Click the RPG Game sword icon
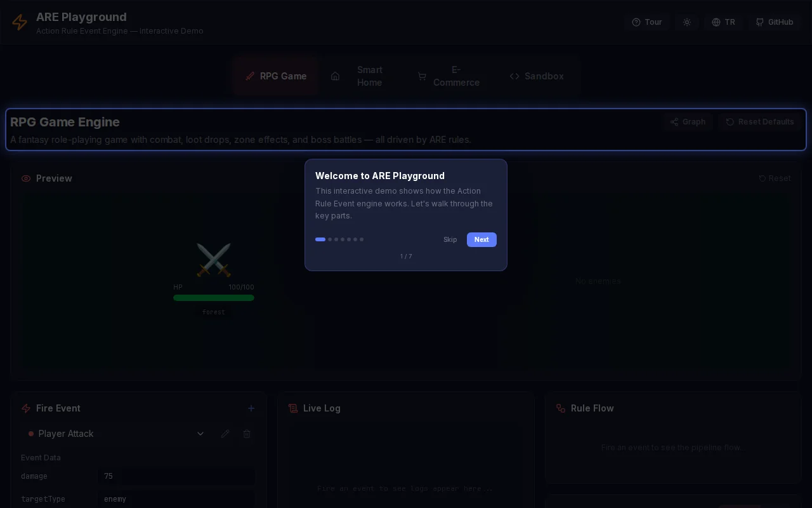The width and height of the screenshot is (812, 508). [x=250, y=76]
